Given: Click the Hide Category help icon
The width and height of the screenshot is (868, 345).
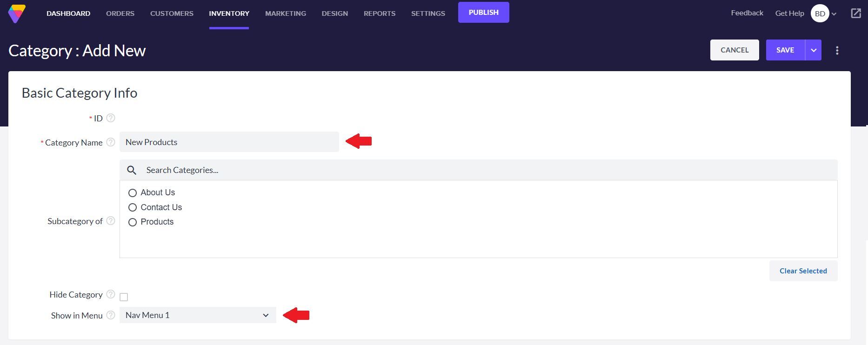Looking at the screenshot, I should (110, 294).
